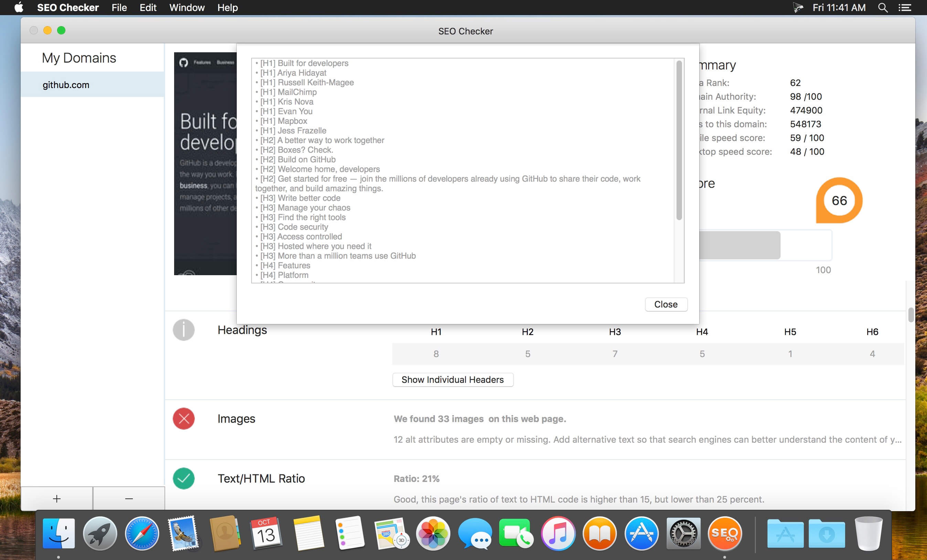
Task: Open Contacts from the Dock
Action: tap(225, 533)
